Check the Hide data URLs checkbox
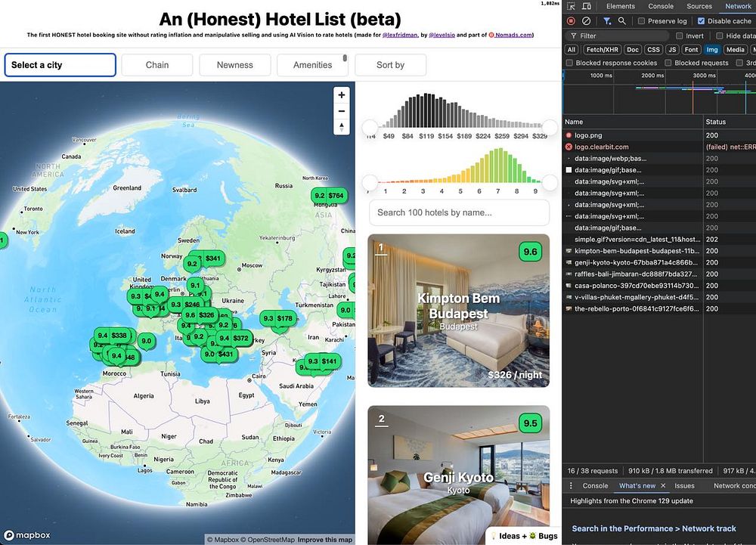Viewport: 756px width, 545px height. (720, 36)
